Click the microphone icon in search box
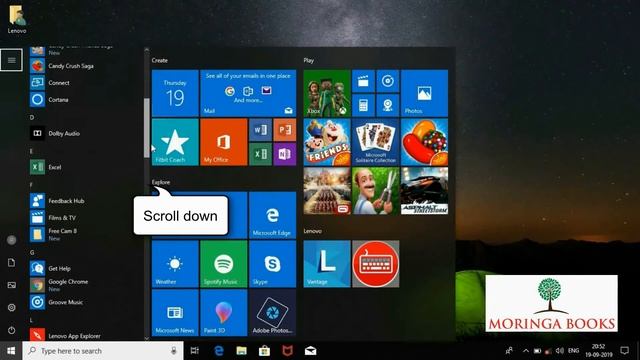 173,351
